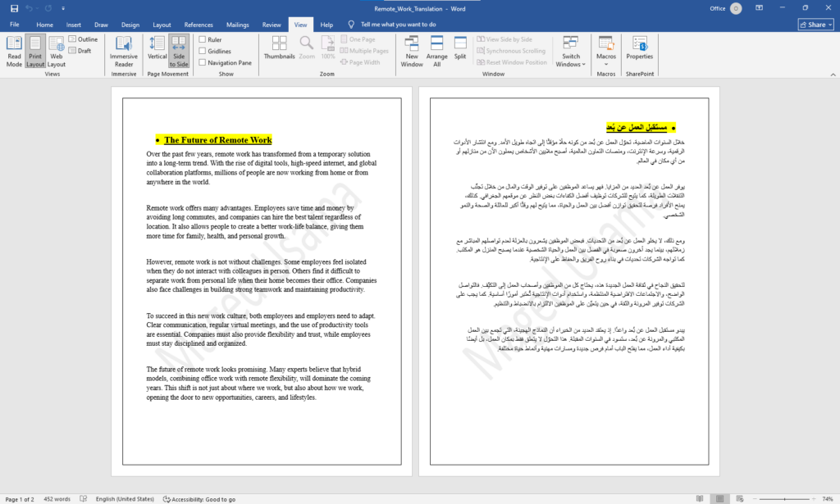Image resolution: width=840 pixels, height=504 pixels.
Task: Click the Office account avatar
Action: click(736, 8)
